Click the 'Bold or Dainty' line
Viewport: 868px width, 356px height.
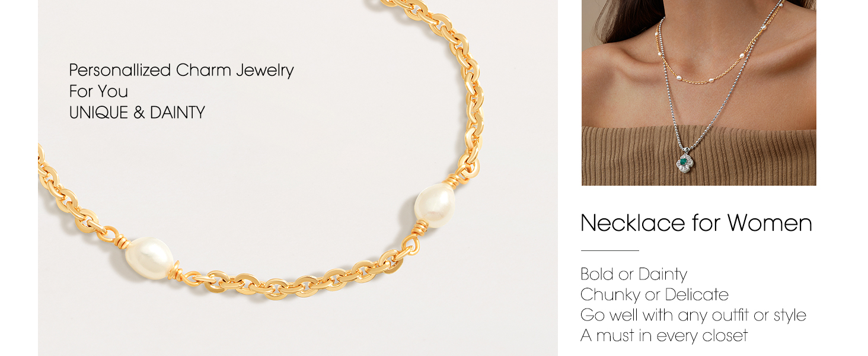click(x=634, y=274)
